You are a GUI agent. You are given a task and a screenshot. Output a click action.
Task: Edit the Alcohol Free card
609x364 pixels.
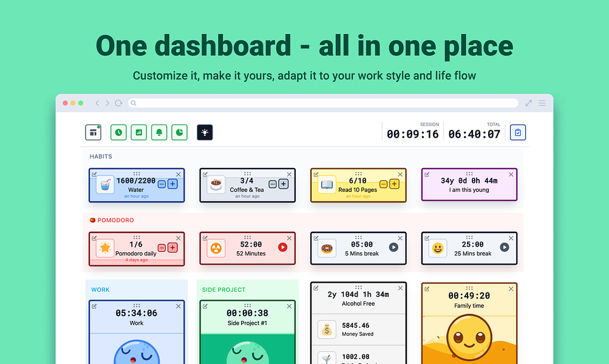pyautogui.click(x=316, y=288)
